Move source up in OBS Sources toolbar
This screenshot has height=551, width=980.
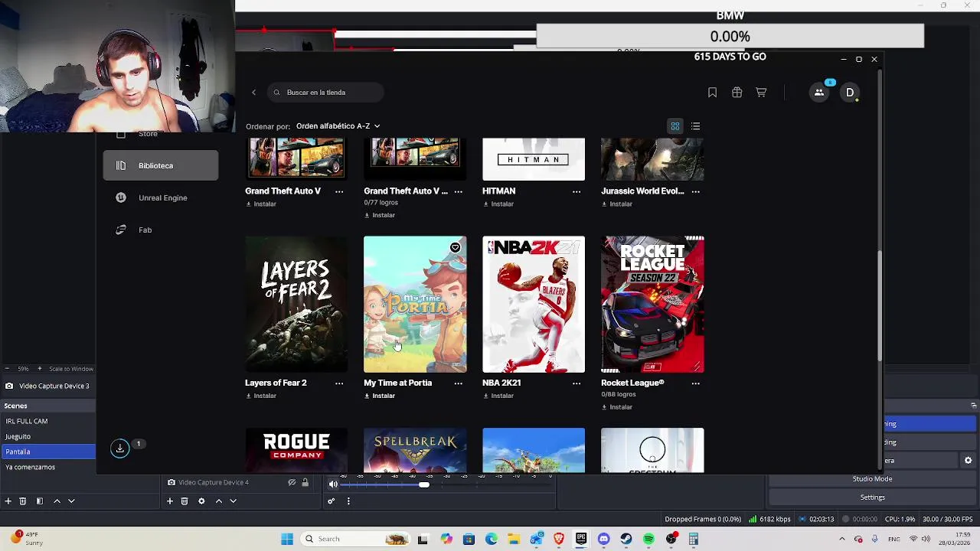click(218, 501)
